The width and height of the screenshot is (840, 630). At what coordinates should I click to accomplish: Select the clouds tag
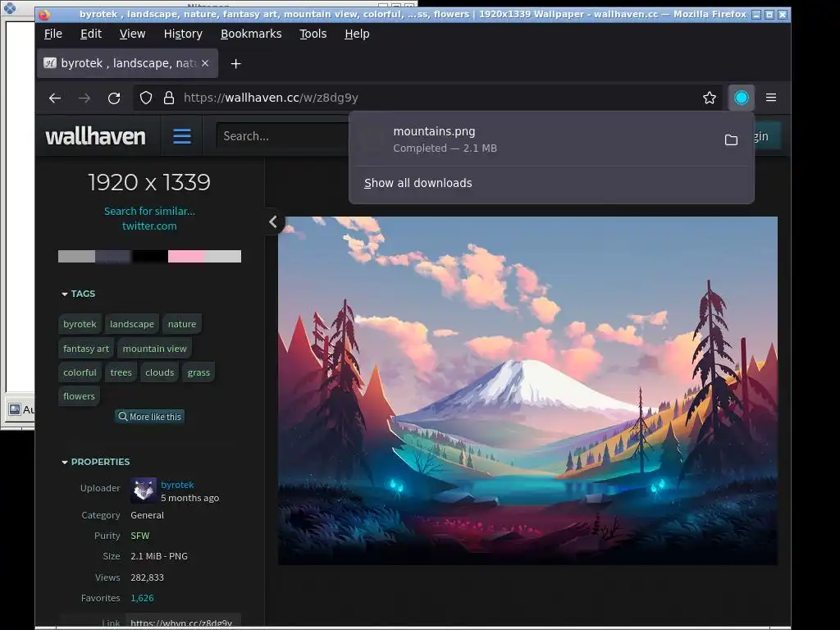(160, 372)
